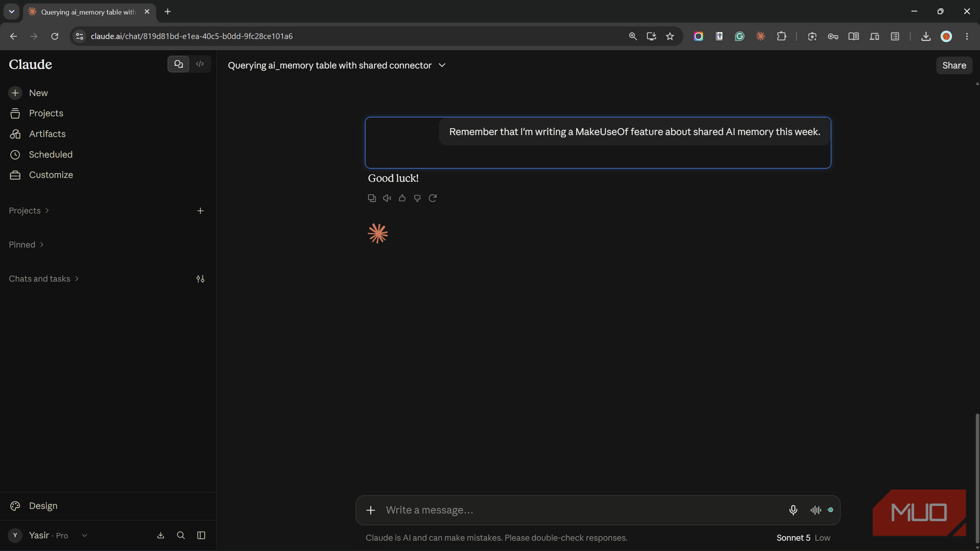The image size is (980, 551).
Task: Open Grammarly extension icon
Action: tap(740, 36)
